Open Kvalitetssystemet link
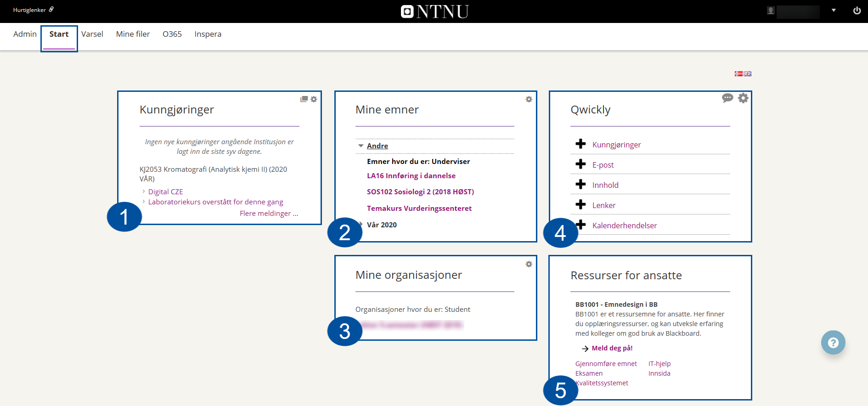Viewport: 868px width, 406px height. click(x=602, y=383)
